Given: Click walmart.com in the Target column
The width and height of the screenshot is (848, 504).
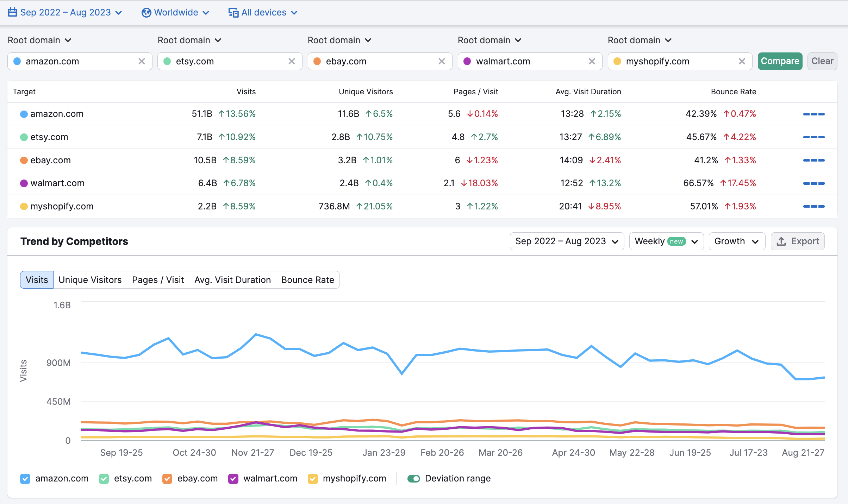Looking at the screenshot, I should [57, 183].
